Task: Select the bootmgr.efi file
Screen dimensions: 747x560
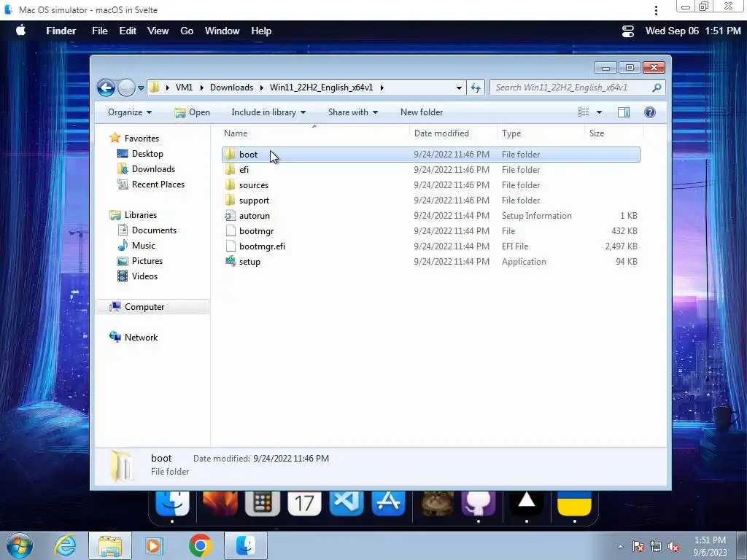Action: (430, 246)
